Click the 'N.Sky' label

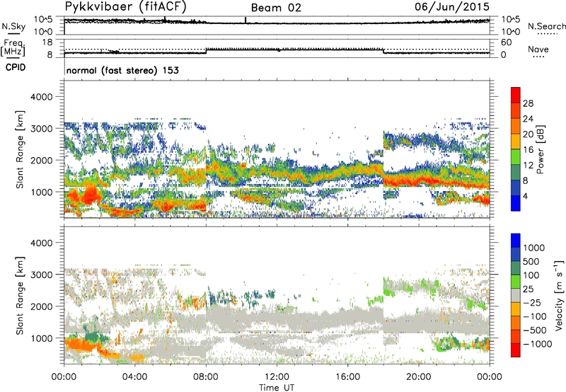point(13,26)
